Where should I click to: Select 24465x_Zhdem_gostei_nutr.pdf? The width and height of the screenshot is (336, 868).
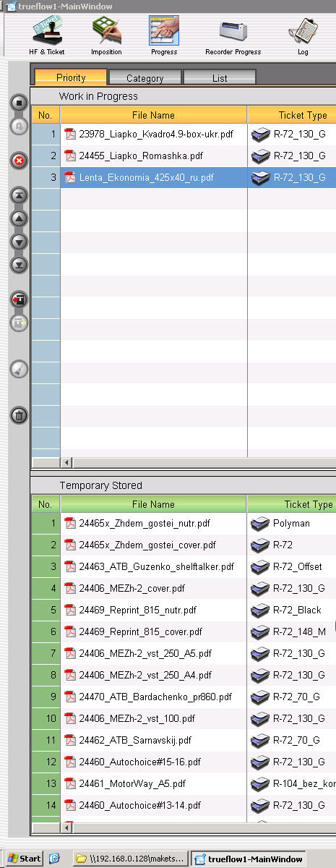click(x=145, y=523)
